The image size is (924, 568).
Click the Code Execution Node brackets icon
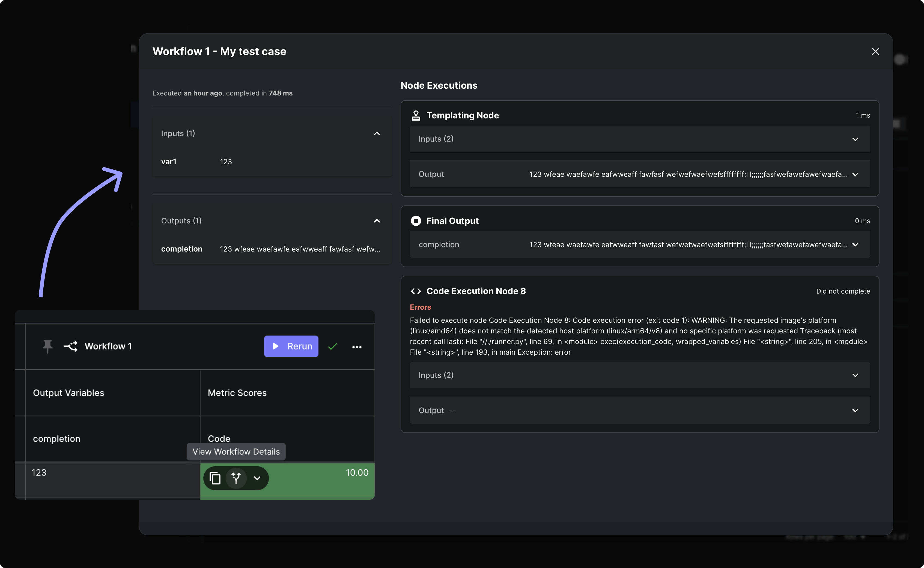point(416,291)
